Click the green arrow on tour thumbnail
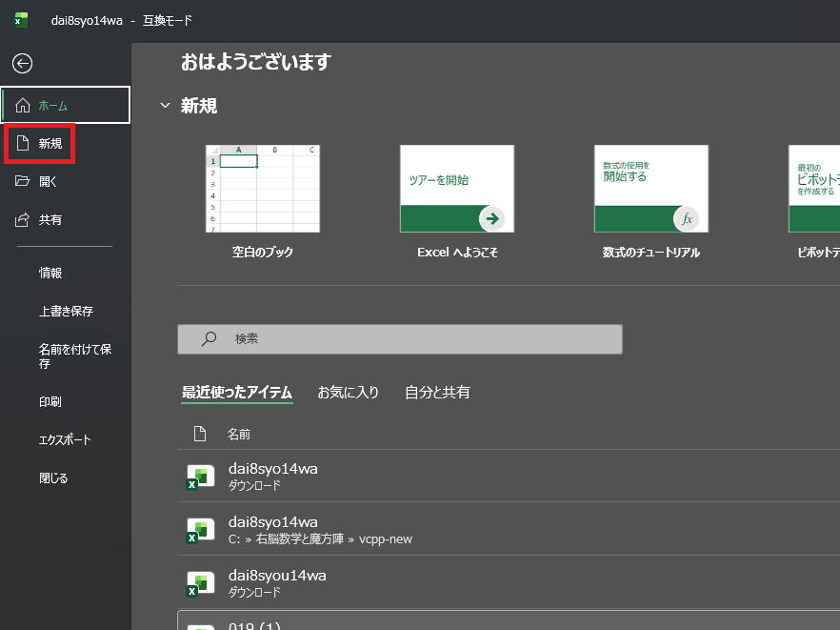The width and height of the screenshot is (840, 630). point(491,218)
